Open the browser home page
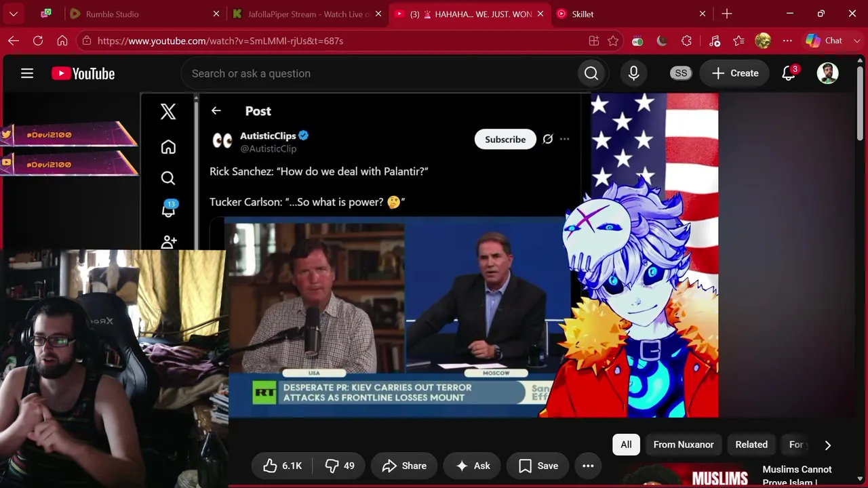 62,41
